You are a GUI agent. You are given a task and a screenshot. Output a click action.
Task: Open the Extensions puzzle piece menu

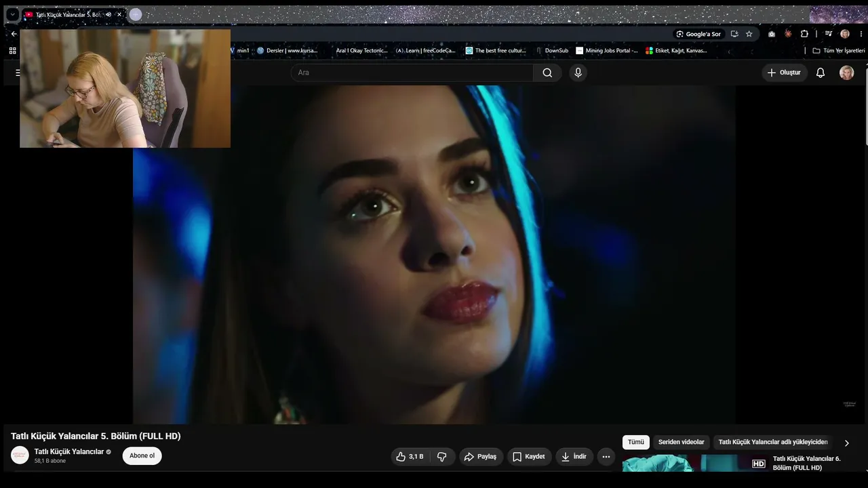click(804, 34)
